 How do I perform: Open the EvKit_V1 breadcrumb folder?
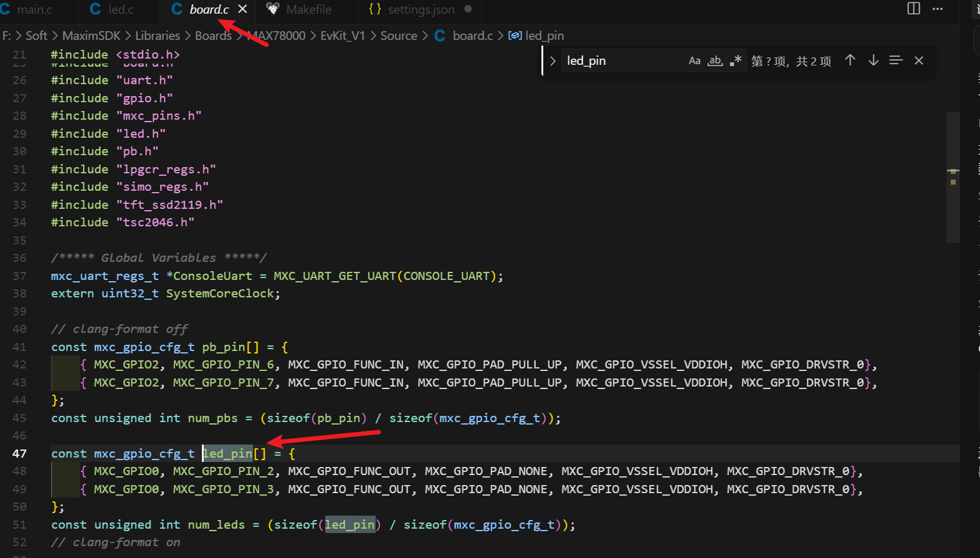tap(342, 36)
